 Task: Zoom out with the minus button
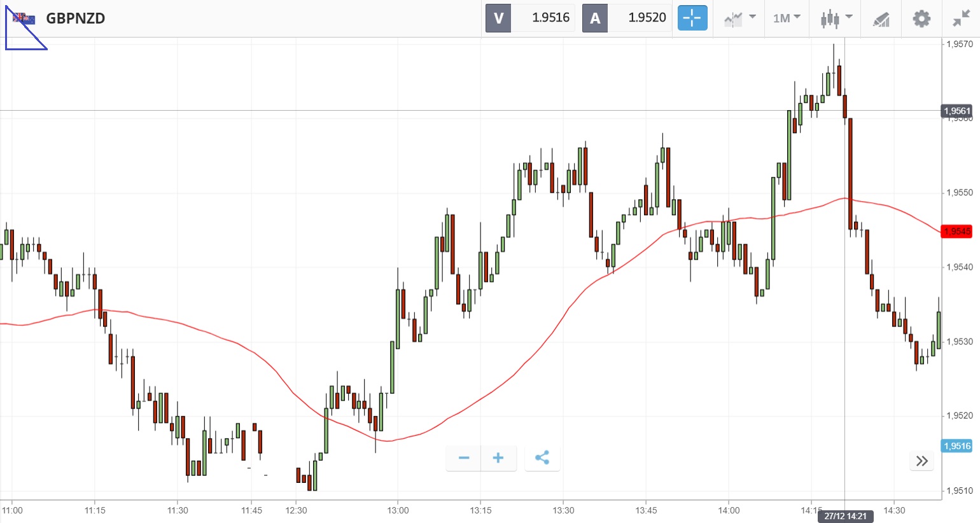(464, 458)
